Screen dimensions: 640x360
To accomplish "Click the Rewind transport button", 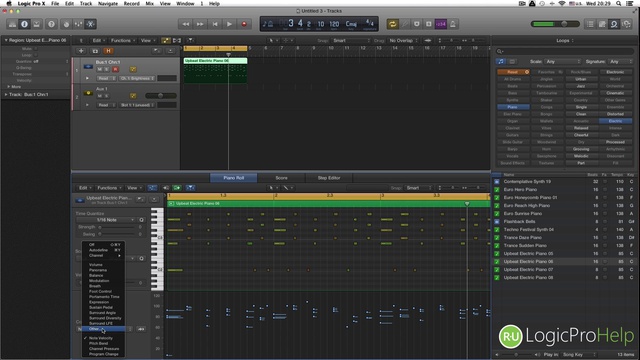I will click(186, 24).
